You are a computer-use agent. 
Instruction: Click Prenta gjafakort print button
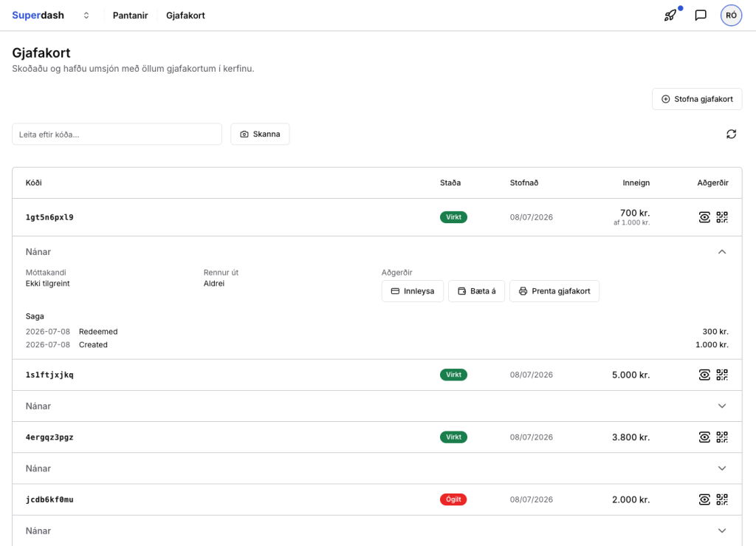(554, 291)
